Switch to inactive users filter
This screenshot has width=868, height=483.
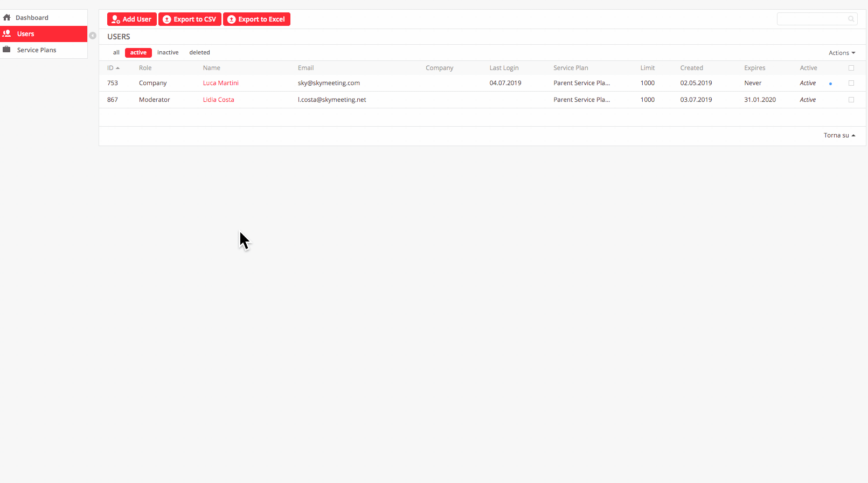tap(168, 52)
